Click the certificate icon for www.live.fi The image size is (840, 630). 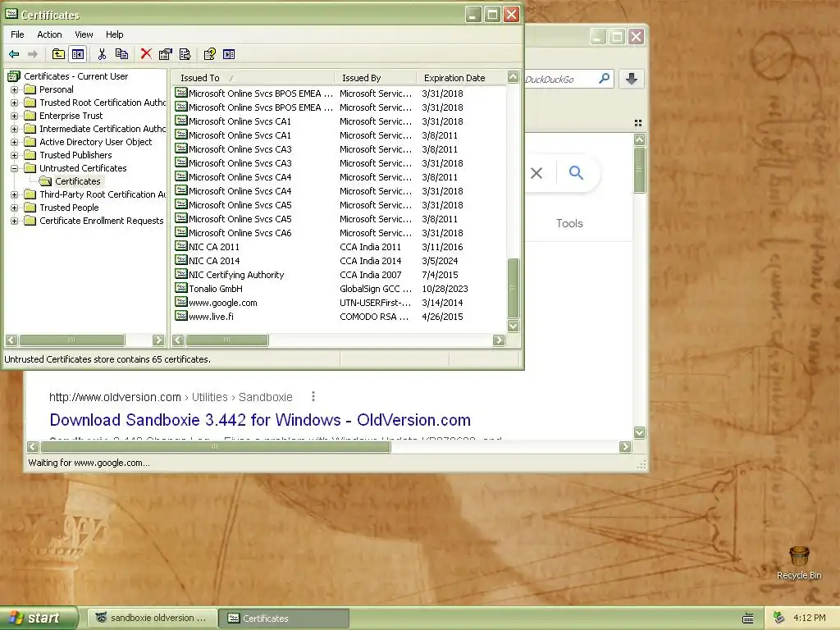click(181, 316)
